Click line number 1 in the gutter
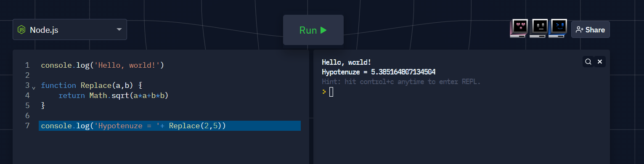This screenshot has width=644, height=164. (x=27, y=65)
